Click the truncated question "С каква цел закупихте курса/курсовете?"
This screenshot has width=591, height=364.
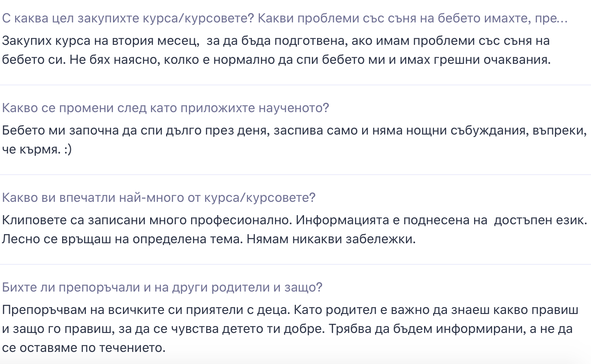click(x=130, y=18)
